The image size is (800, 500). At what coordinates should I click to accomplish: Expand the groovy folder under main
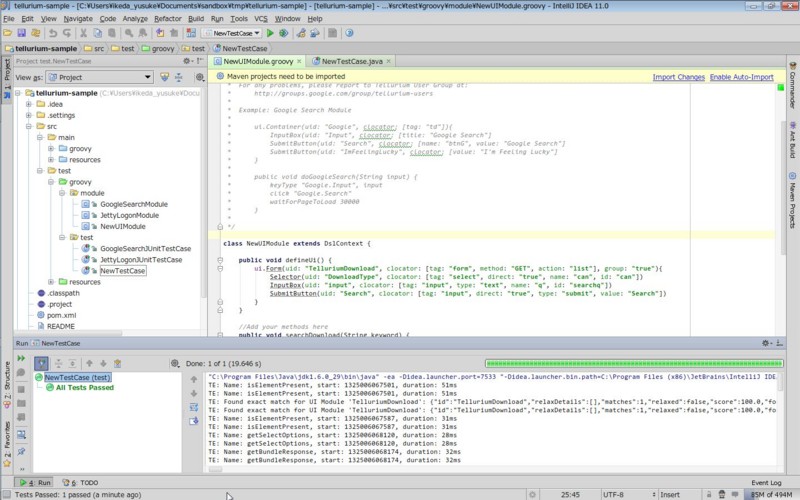[51, 148]
